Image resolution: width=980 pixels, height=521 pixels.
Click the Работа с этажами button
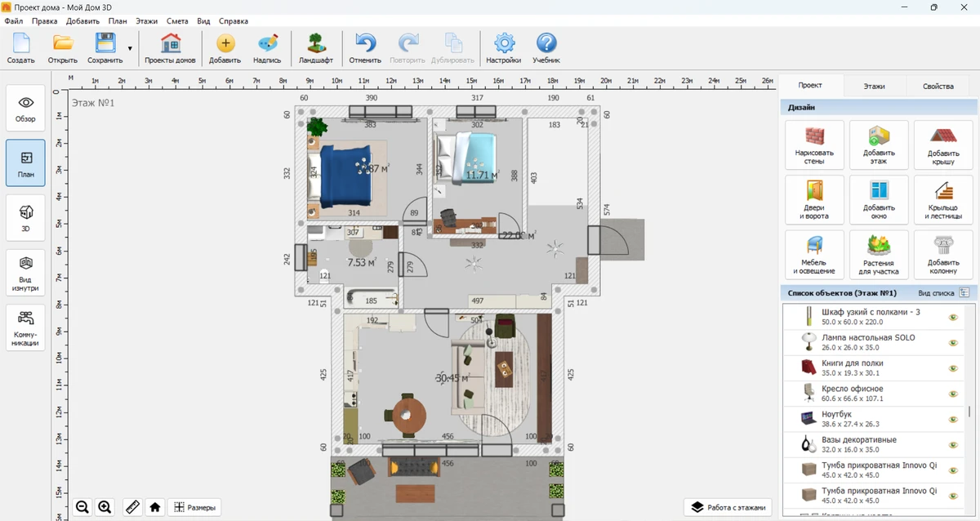[728, 507]
